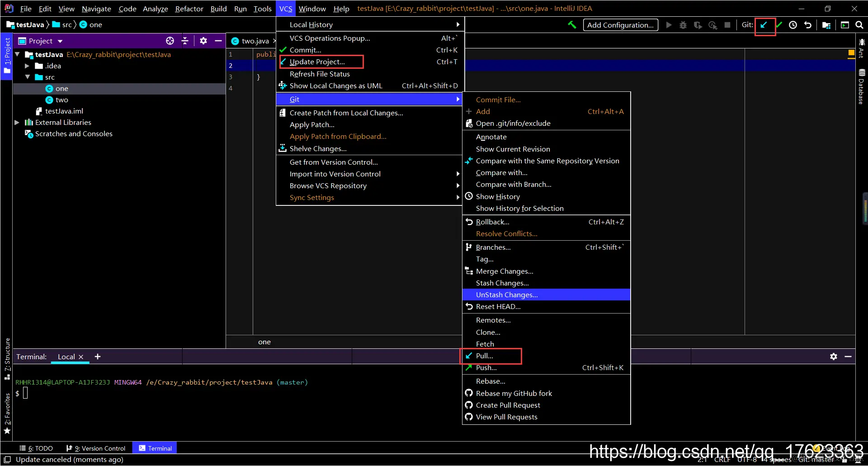Screen dimensions: 868x466
Task: Expand External Libraries node
Action: tap(17, 122)
